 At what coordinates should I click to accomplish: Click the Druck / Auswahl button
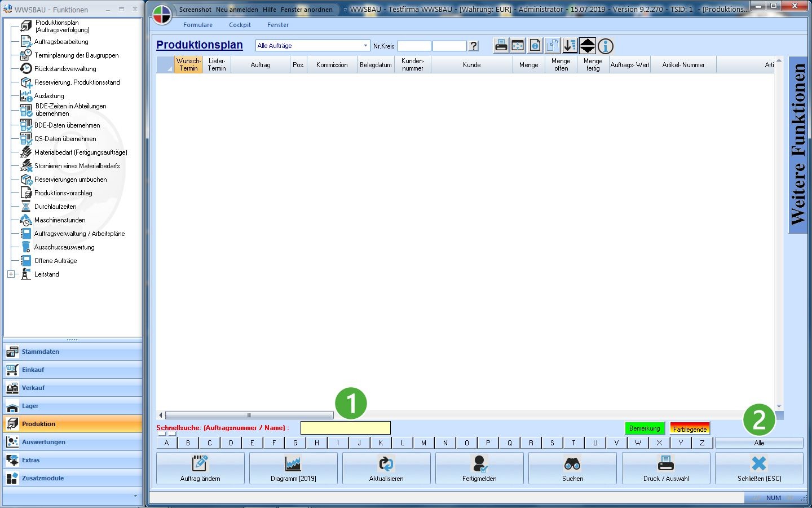(x=666, y=468)
